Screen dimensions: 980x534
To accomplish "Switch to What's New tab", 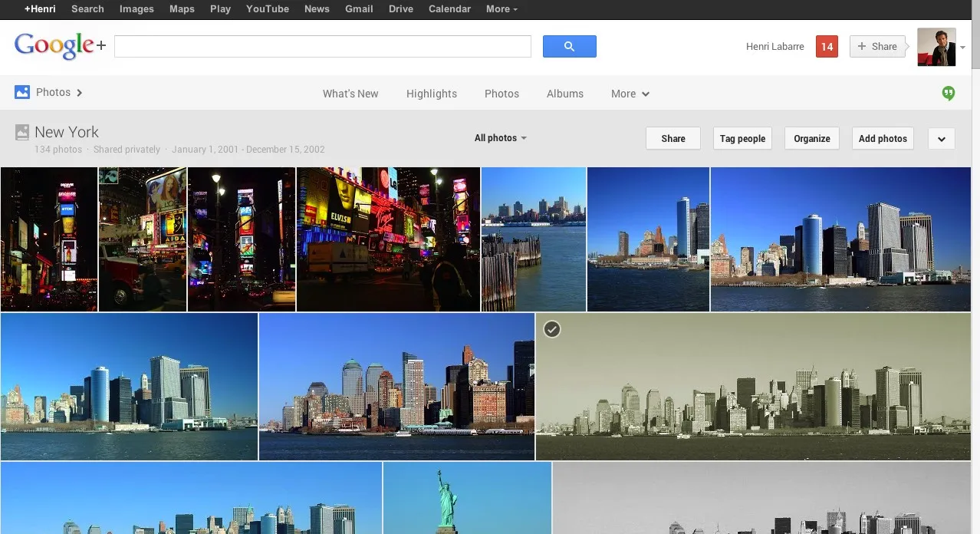I will pos(350,94).
